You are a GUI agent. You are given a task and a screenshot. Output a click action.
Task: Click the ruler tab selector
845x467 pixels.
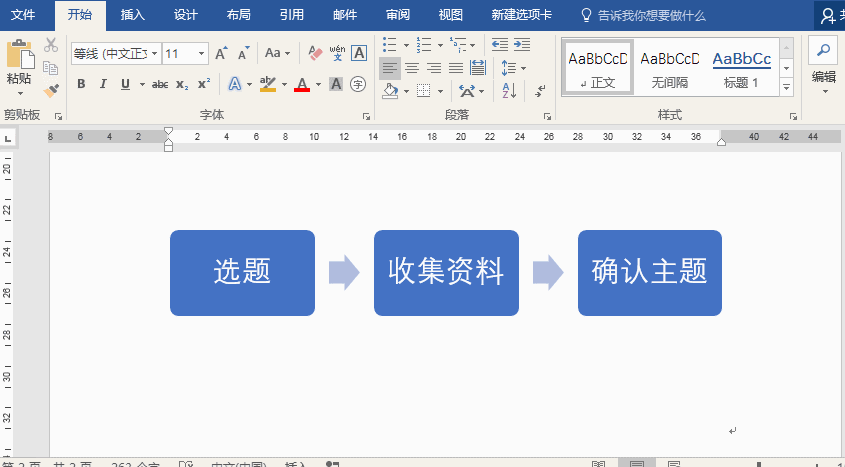coord(8,139)
